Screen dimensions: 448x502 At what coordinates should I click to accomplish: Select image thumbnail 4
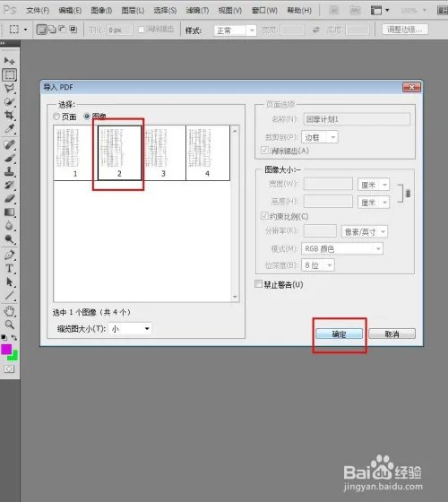(207, 152)
